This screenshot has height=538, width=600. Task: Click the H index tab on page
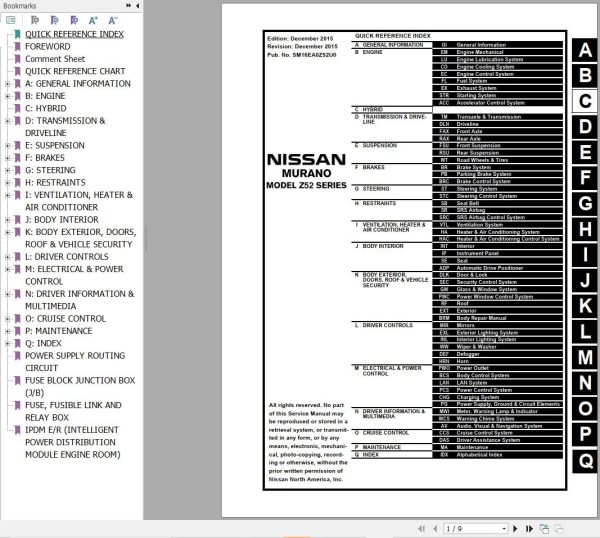pos(585,229)
